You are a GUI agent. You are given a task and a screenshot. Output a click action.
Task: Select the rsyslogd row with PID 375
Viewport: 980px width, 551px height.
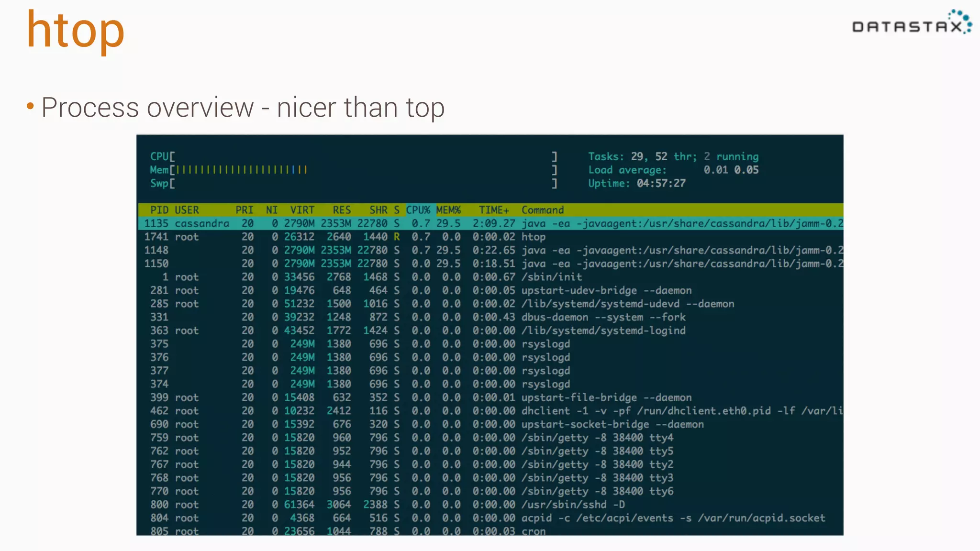490,344
